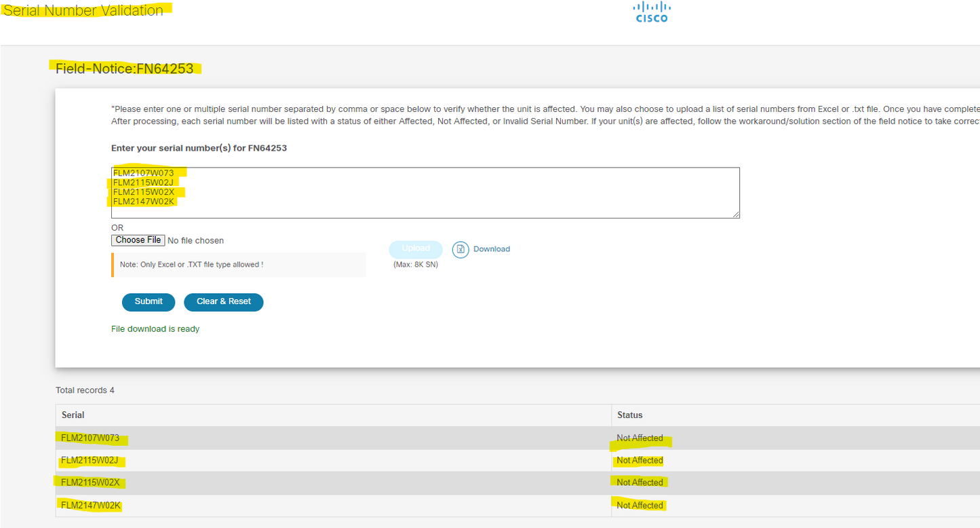Click the Max: 8K SN label
The width and height of the screenshot is (980, 528).
(416, 265)
